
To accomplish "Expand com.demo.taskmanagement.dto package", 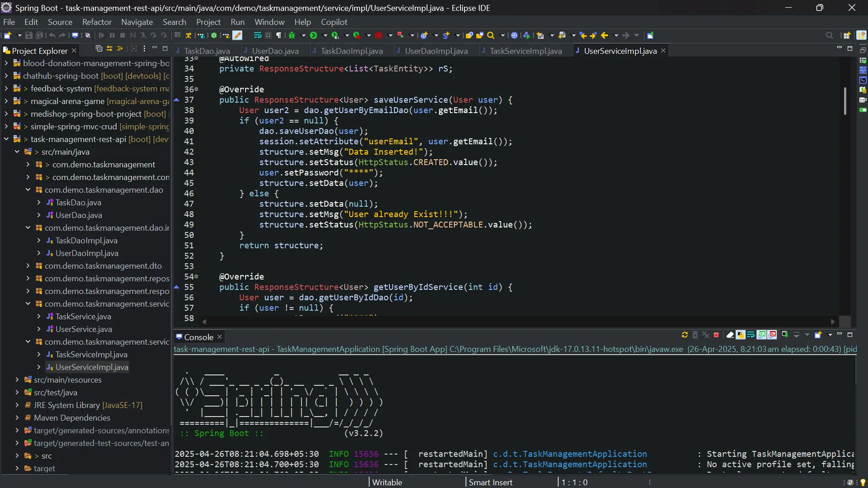I will pyautogui.click(x=28, y=266).
